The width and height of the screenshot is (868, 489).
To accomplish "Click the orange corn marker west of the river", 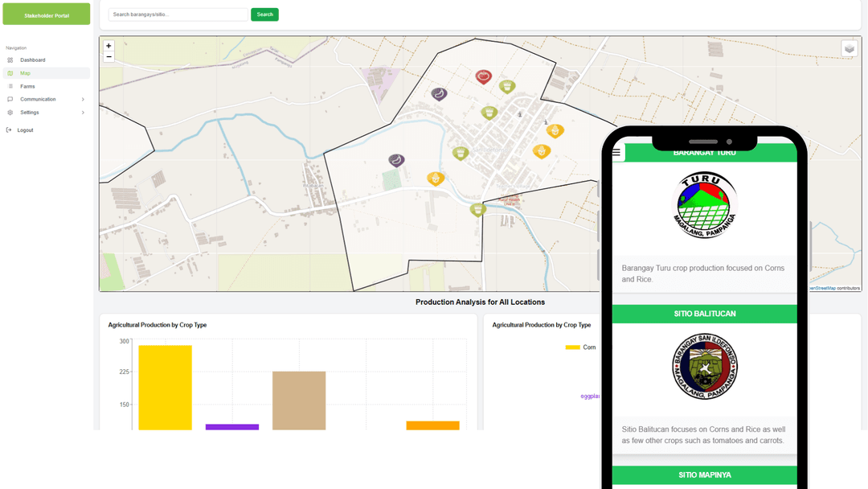I will [x=436, y=179].
